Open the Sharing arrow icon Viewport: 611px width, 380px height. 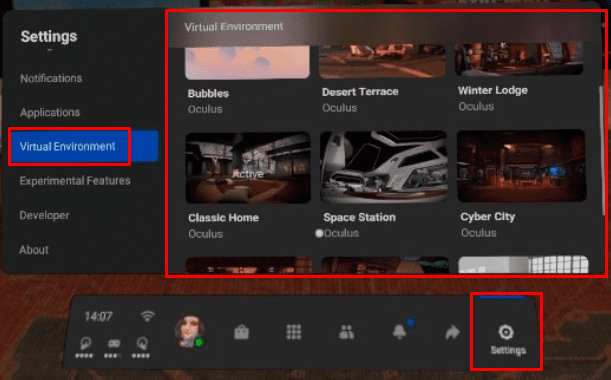click(452, 332)
